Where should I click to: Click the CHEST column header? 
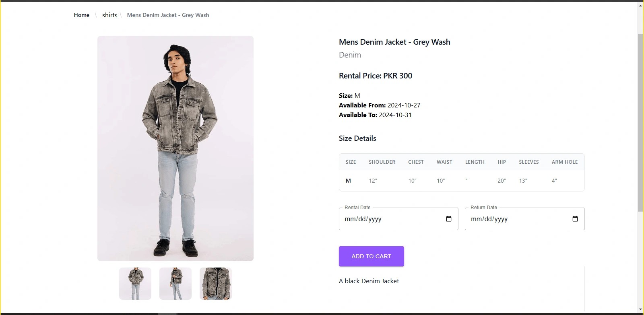(x=416, y=162)
